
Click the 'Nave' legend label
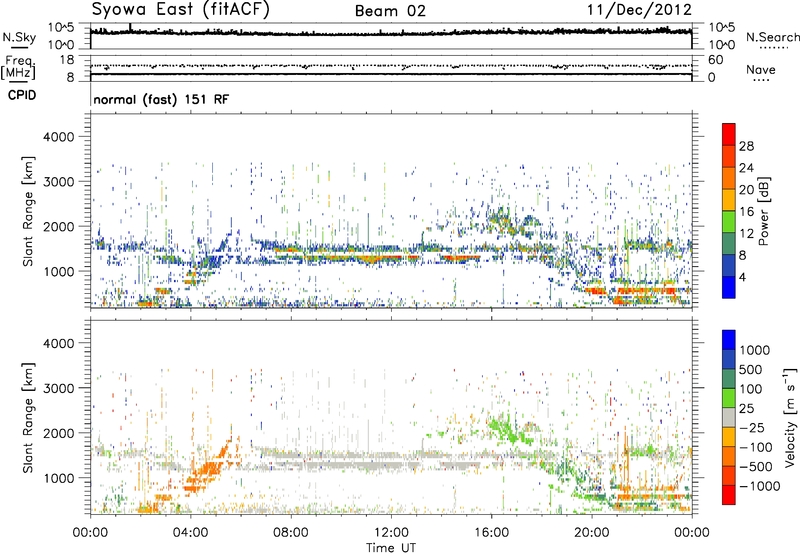click(x=761, y=69)
